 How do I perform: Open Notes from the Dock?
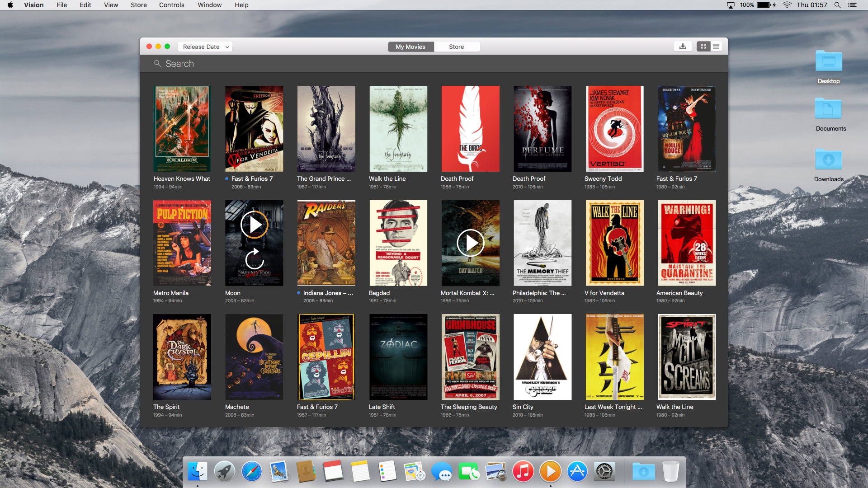(x=360, y=471)
